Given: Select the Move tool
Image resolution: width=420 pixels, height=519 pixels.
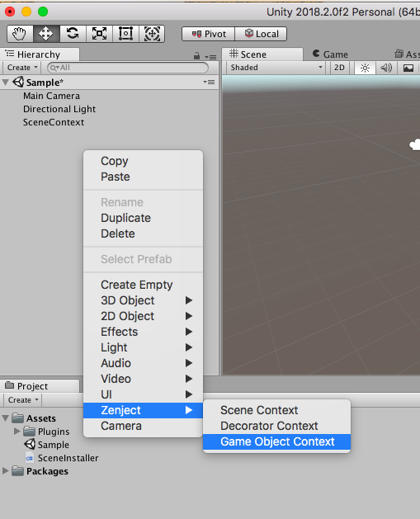Looking at the screenshot, I should pos(46,34).
